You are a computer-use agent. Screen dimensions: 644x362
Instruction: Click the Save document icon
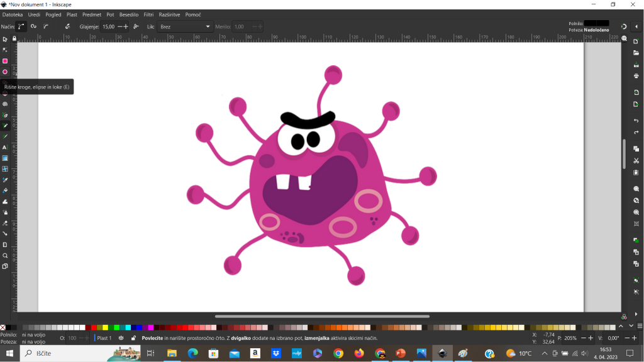(636, 65)
